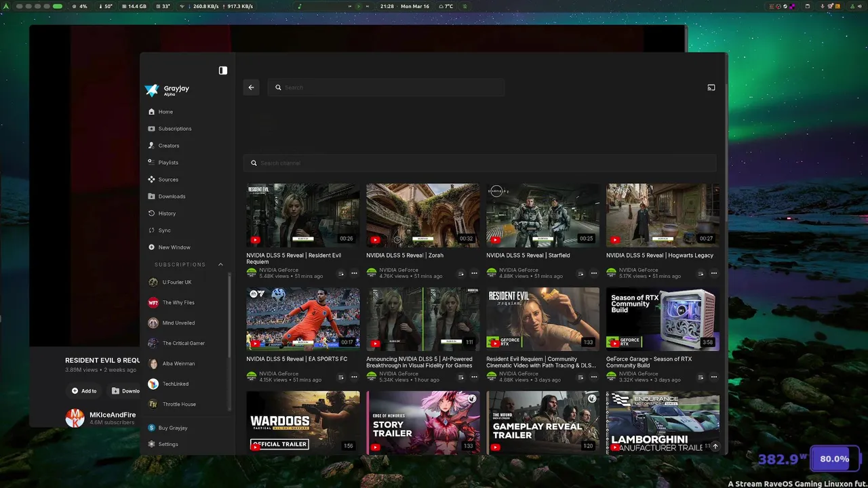Open more options for Hogwarts Legacy video
Image resolution: width=868 pixels, height=488 pixels.
tap(714, 273)
